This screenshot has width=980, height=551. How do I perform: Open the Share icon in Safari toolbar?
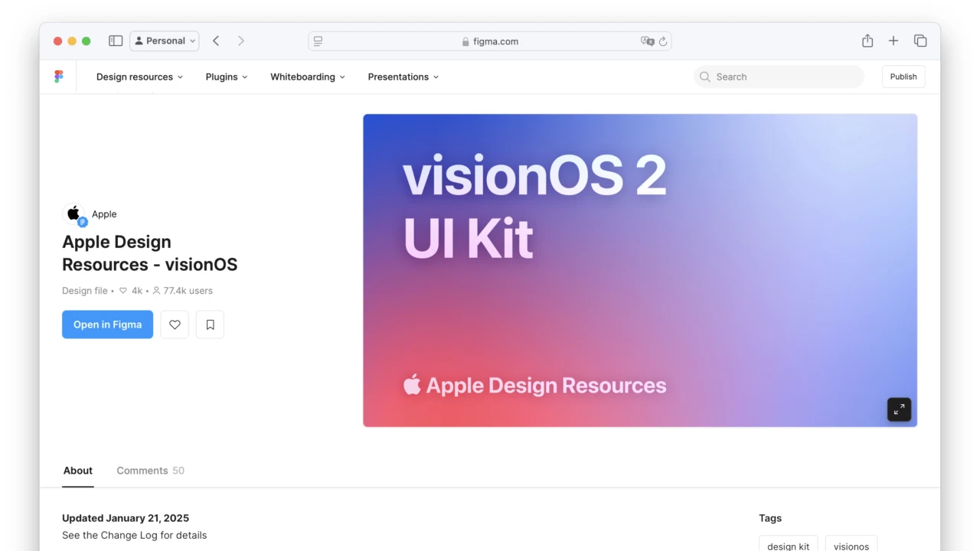[x=867, y=41]
